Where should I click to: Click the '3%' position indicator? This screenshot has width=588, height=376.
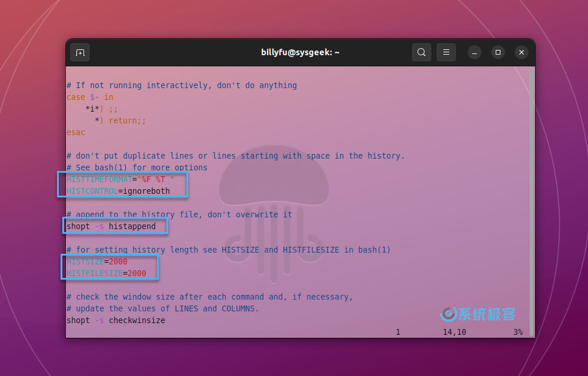pyautogui.click(x=518, y=332)
